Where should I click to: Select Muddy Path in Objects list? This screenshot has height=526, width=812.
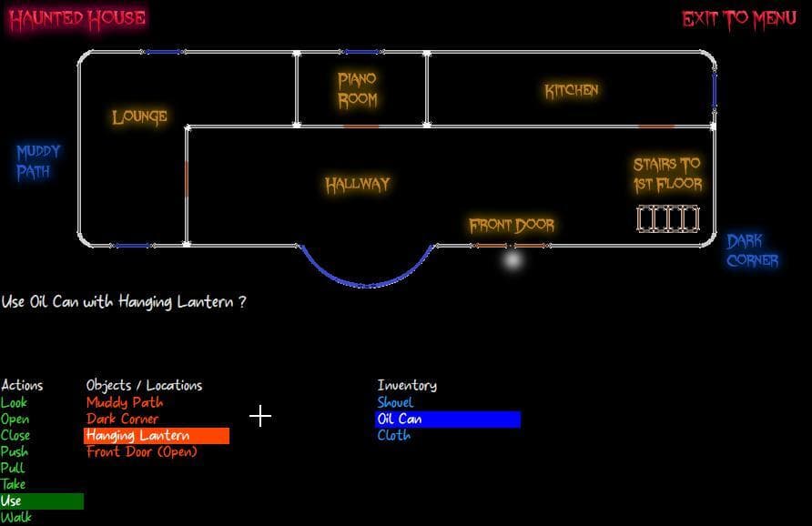pyautogui.click(x=125, y=402)
